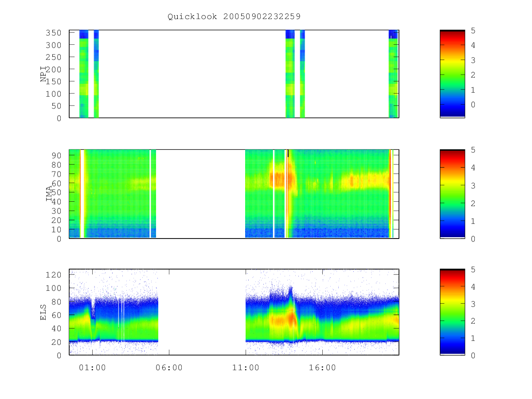
Task: Click the 4 label on ELS color bar
Action: (x=473, y=286)
